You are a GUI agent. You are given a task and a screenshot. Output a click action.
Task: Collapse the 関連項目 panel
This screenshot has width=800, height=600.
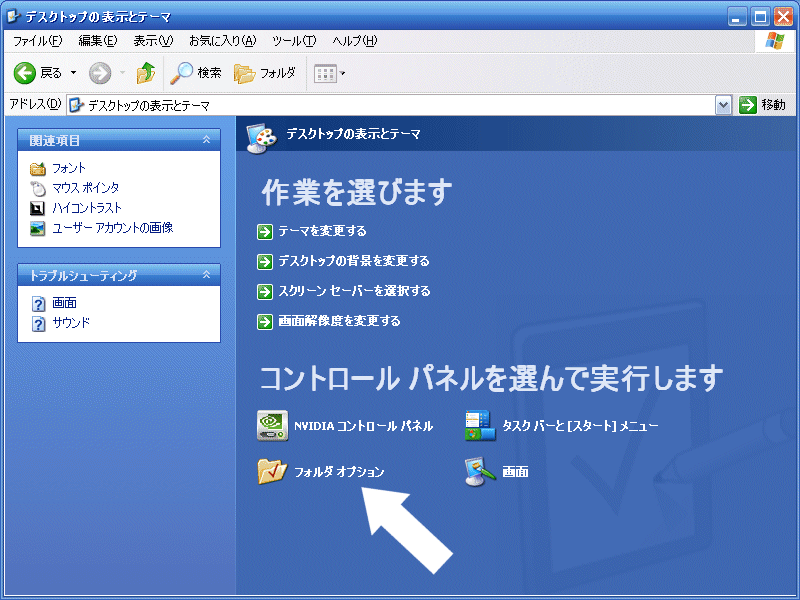click(x=206, y=139)
